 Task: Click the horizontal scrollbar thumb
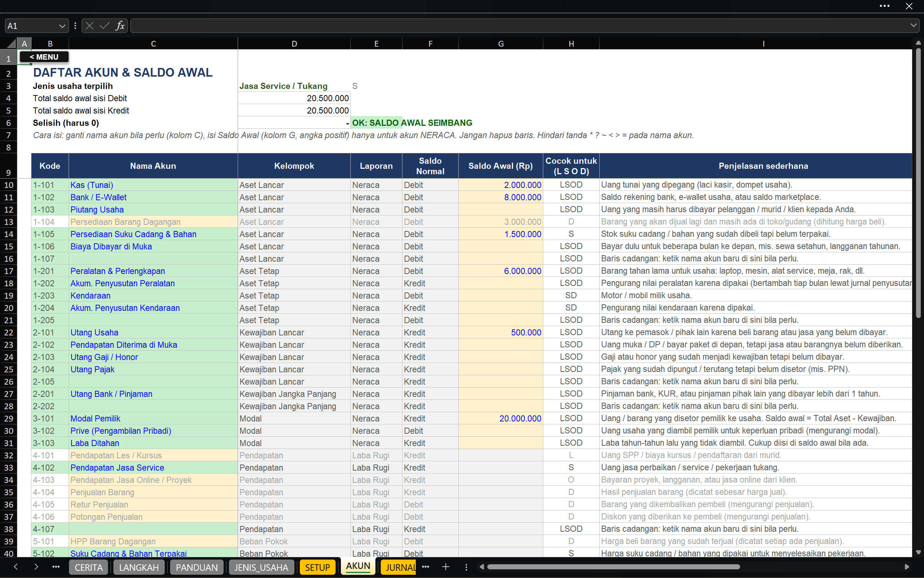click(613, 566)
